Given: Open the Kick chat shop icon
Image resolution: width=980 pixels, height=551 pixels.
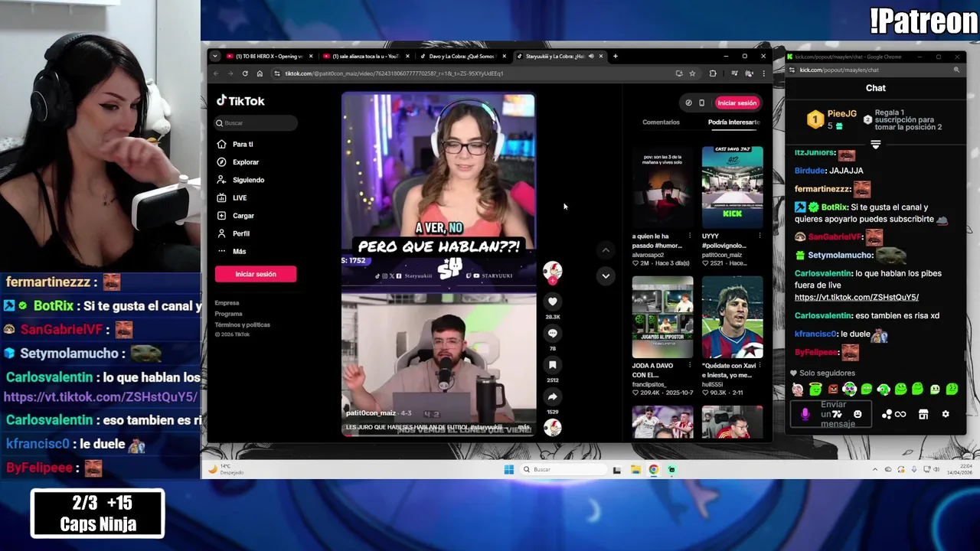Looking at the screenshot, I should pyautogui.click(x=923, y=414).
